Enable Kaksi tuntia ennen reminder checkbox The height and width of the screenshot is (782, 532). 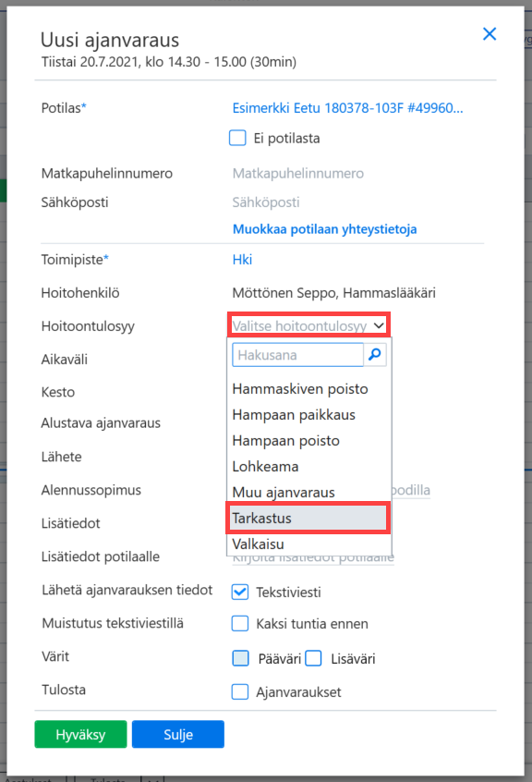[x=240, y=623]
